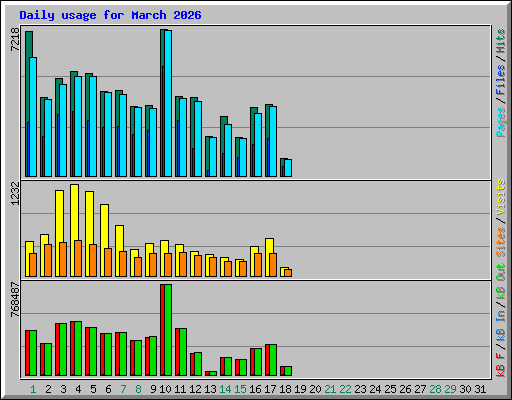This screenshot has height=400, width=512.
Task: Click the day 12 label on the x-axis
Action: 195,389
